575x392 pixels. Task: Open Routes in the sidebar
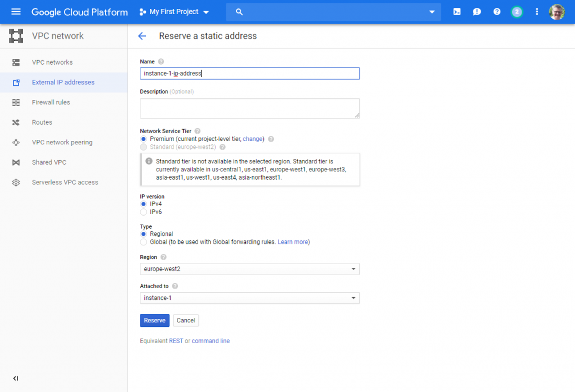pyautogui.click(x=64, y=122)
